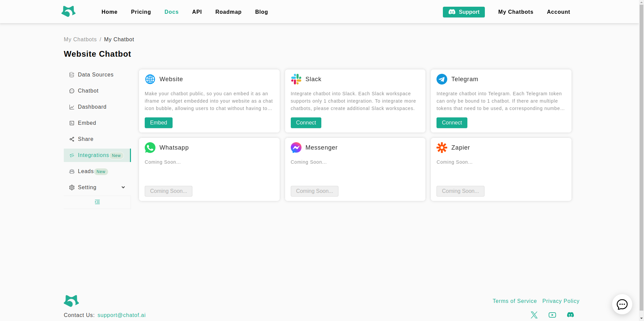644x321 pixels.
Task: Select Data Sources sidebar label
Action: [x=96, y=75]
